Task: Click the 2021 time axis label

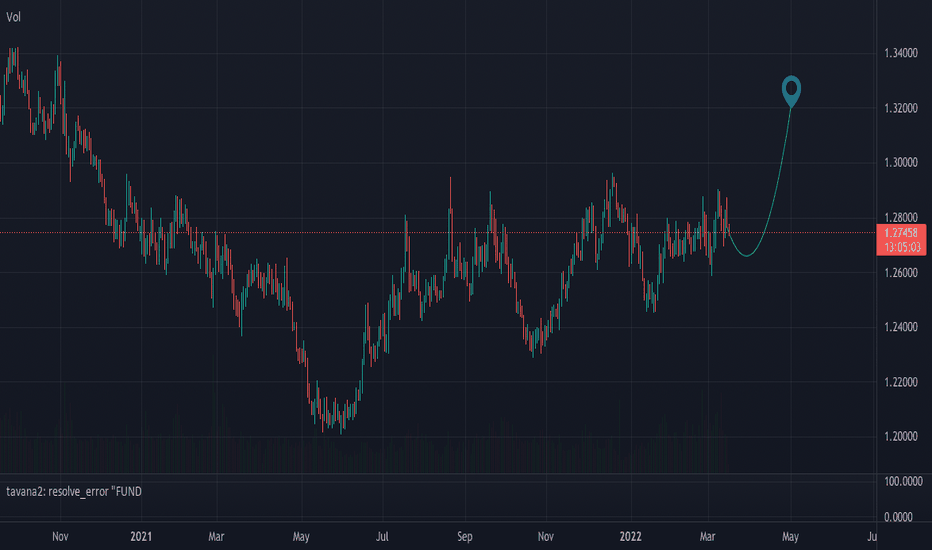Action: pos(141,536)
